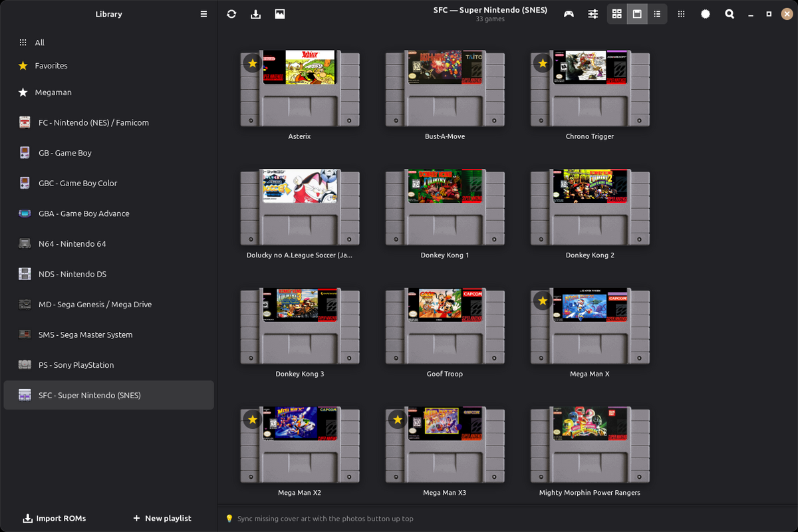Select GBC - Game Boy Color platform
The image size is (798, 532).
coord(108,183)
